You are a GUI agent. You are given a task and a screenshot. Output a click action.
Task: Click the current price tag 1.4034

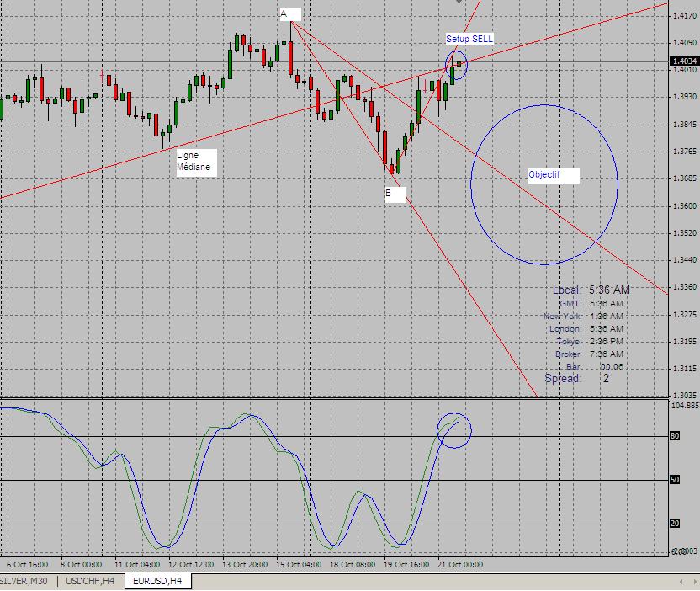pos(684,61)
